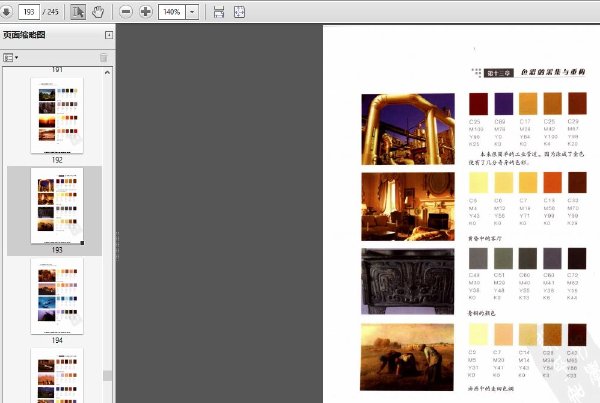The image size is (600, 403).
Task: Select the partially visible page 195 thumbnail
Action: (x=57, y=375)
